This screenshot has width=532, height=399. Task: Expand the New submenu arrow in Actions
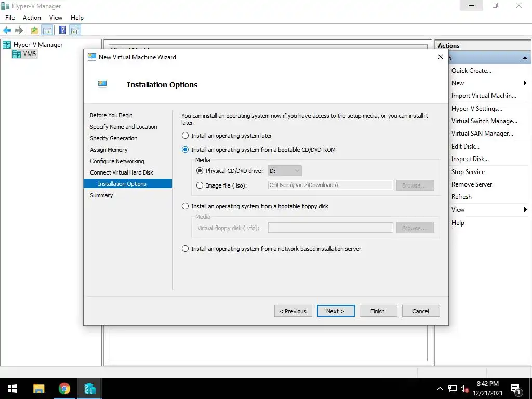coord(525,83)
